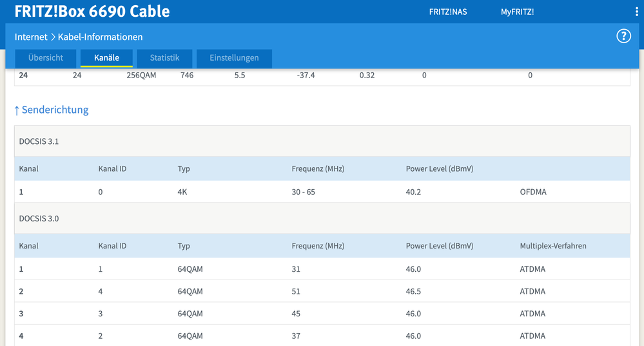
Task: Switch to the Übersicht tab
Action: pyautogui.click(x=46, y=58)
